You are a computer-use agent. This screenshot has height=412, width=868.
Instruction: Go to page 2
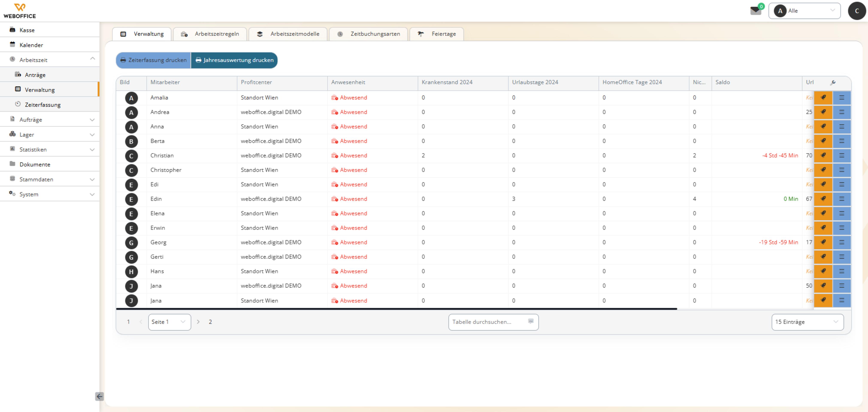[x=210, y=322]
